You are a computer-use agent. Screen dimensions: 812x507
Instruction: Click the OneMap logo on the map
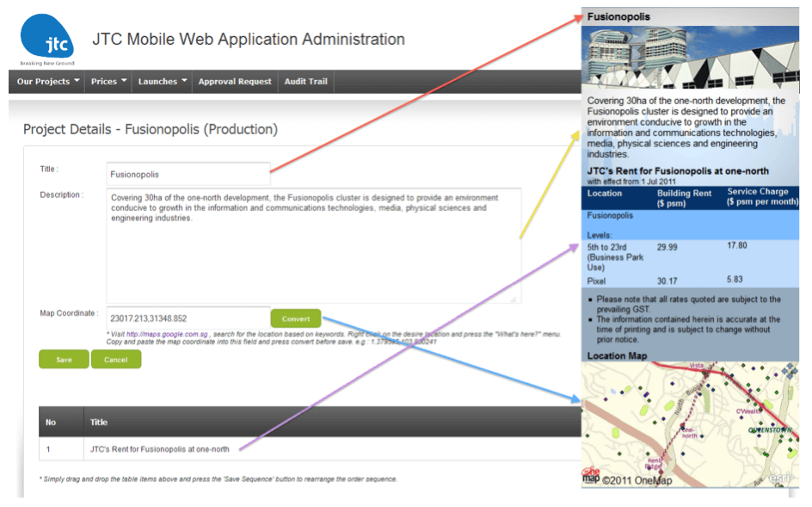pos(591,475)
